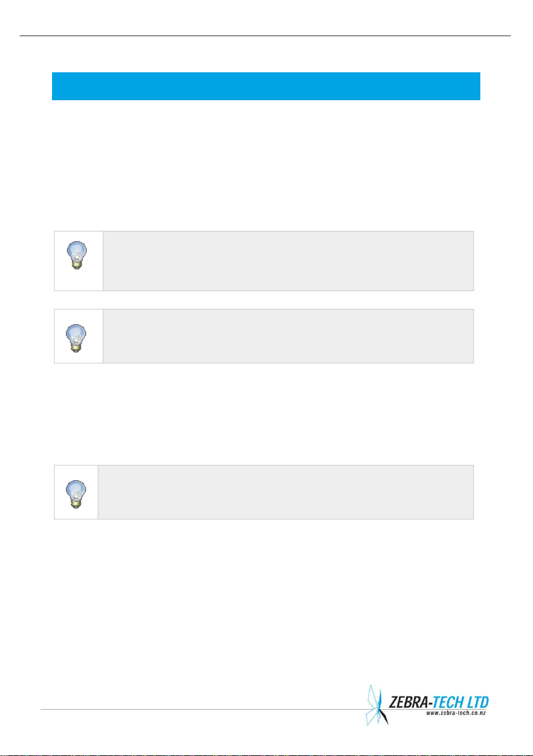Image resolution: width=533 pixels, height=756 pixels.
Task: Click the lightbulb icon in the lowest tip box
Action: (76, 493)
